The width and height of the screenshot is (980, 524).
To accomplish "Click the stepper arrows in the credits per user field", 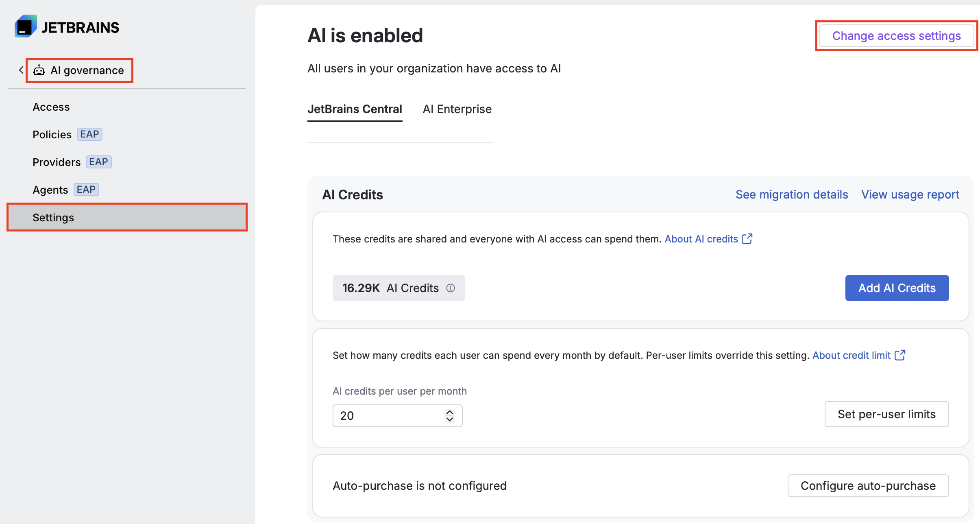I will click(450, 416).
